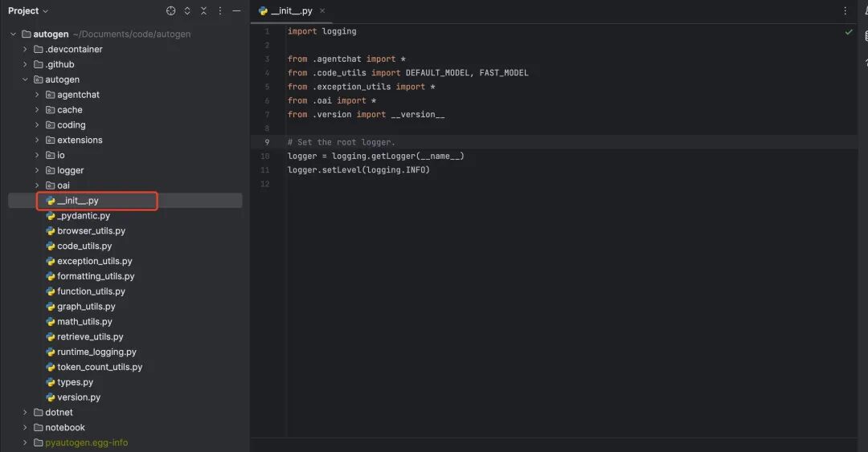Screen dimensions: 868x452
Task: Expand the dotnet folder
Action: pyautogui.click(x=26, y=413)
